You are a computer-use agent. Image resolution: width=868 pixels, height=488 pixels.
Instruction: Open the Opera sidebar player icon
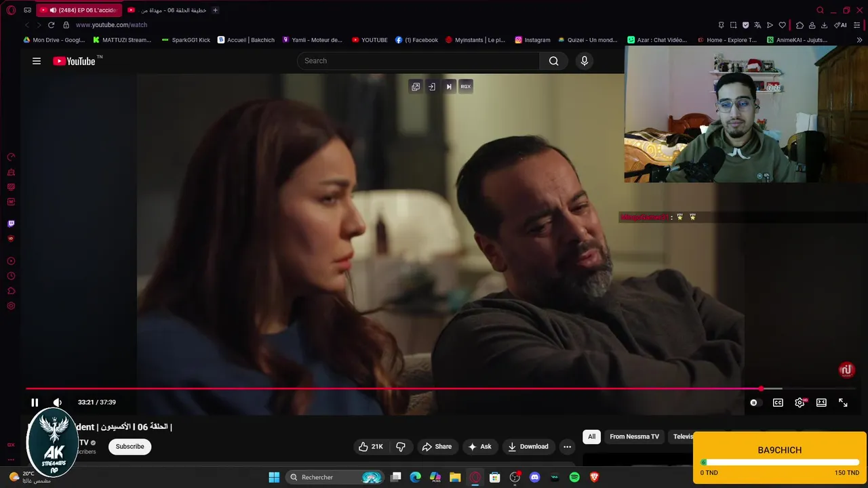[x=11, y=261]
